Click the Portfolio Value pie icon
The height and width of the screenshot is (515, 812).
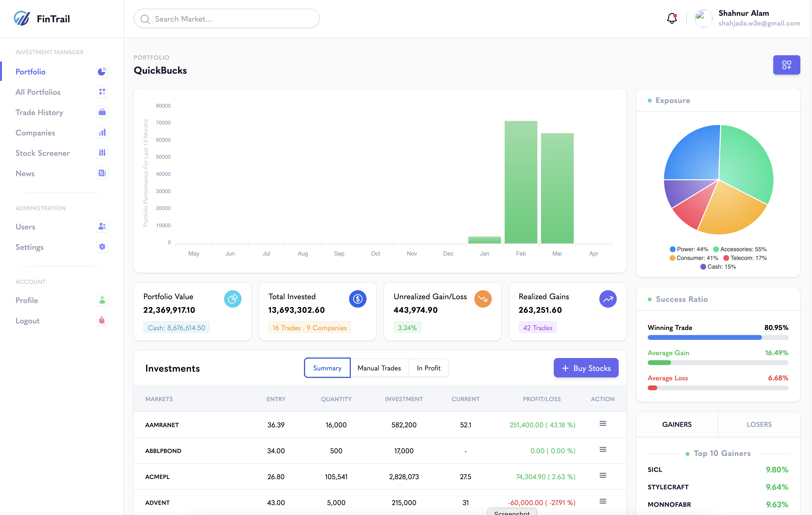233,299
